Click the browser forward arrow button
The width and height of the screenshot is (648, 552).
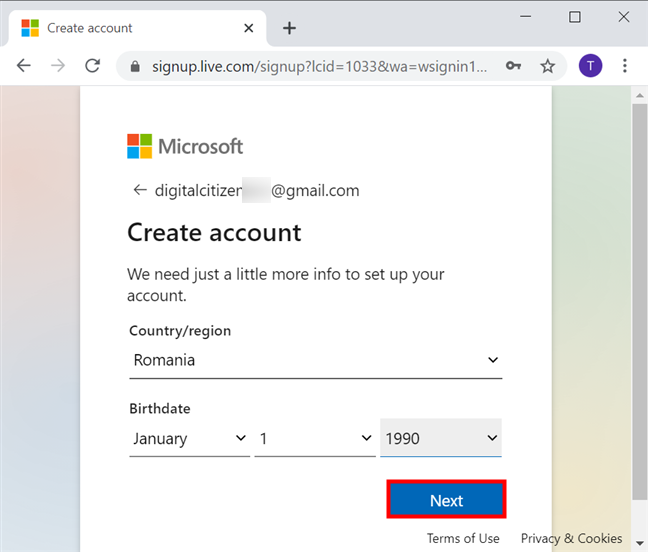tap(58, 66)
